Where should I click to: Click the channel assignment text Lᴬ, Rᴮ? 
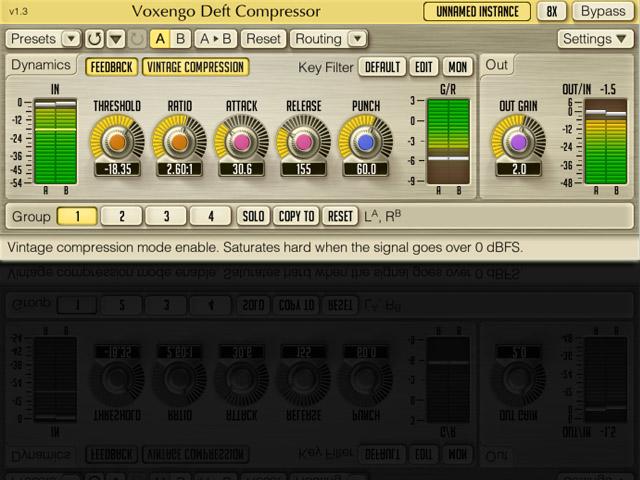tap(382, 216)
